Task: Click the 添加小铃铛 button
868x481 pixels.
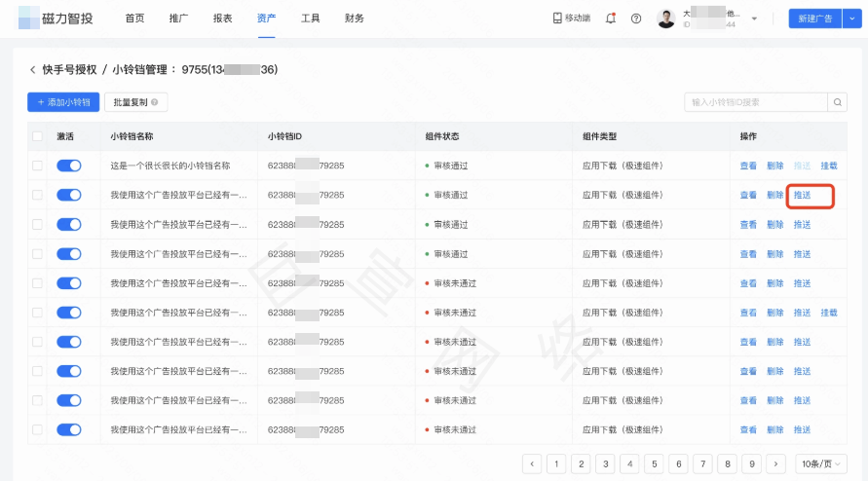Action: 63,102
